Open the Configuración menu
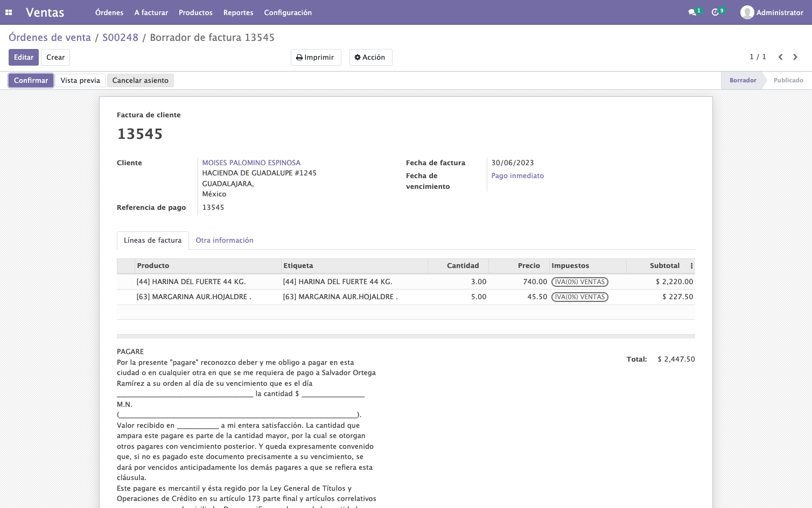 click(288, 12)
